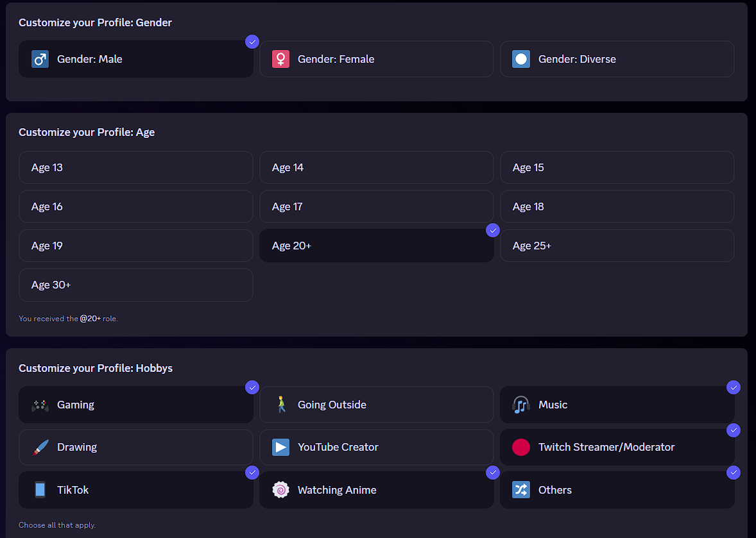Click the Others shuffle icon
Viewport: 756px width, 538px height.
pos(520,490)
